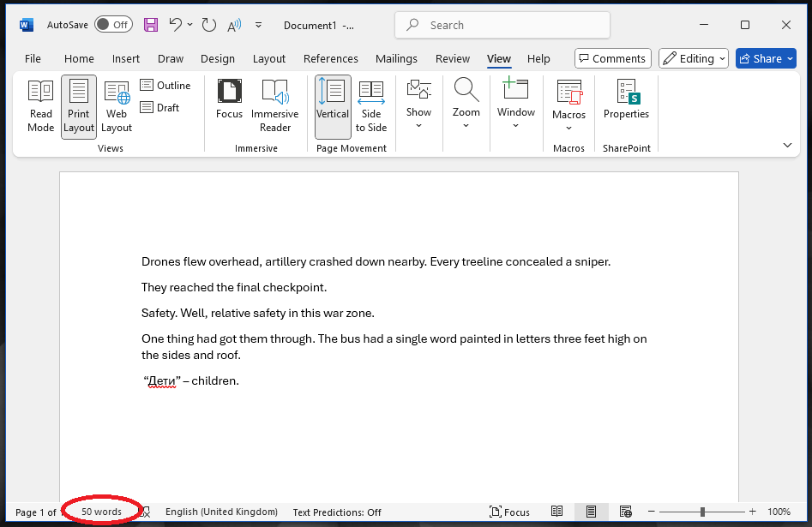This screenshot has height=527, width=812.
Task: Open the File menu
Action: click(x=33, y=59)
